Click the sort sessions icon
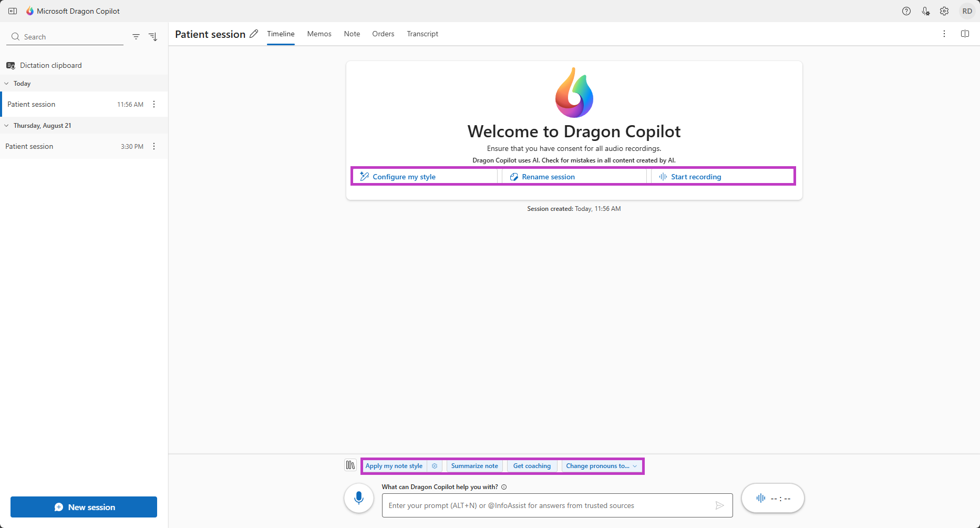The image size is (980, 528). coord(153,37)
